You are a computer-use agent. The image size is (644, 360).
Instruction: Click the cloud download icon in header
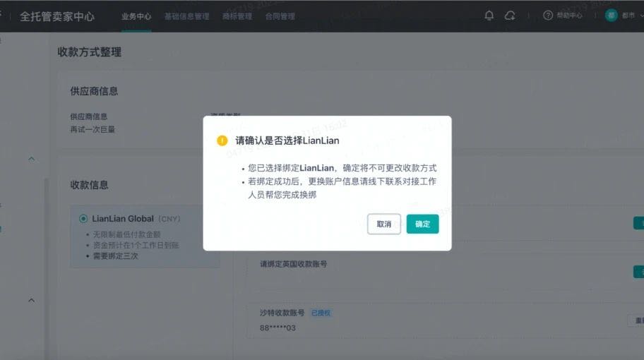pos(510,16)
